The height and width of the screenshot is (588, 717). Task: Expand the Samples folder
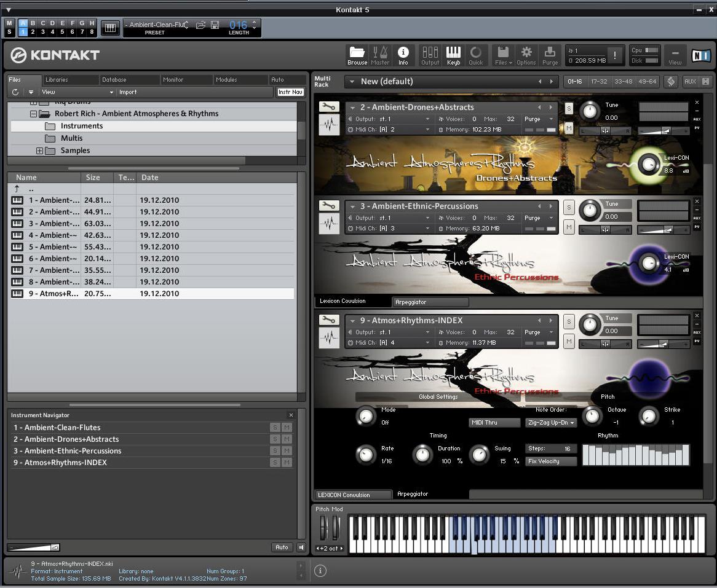(x=40, y=151)
